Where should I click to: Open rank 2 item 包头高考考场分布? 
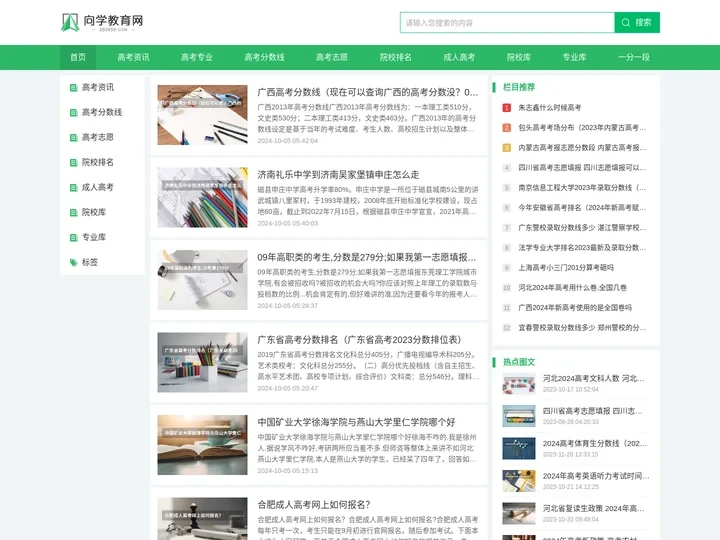pos(582,128)
